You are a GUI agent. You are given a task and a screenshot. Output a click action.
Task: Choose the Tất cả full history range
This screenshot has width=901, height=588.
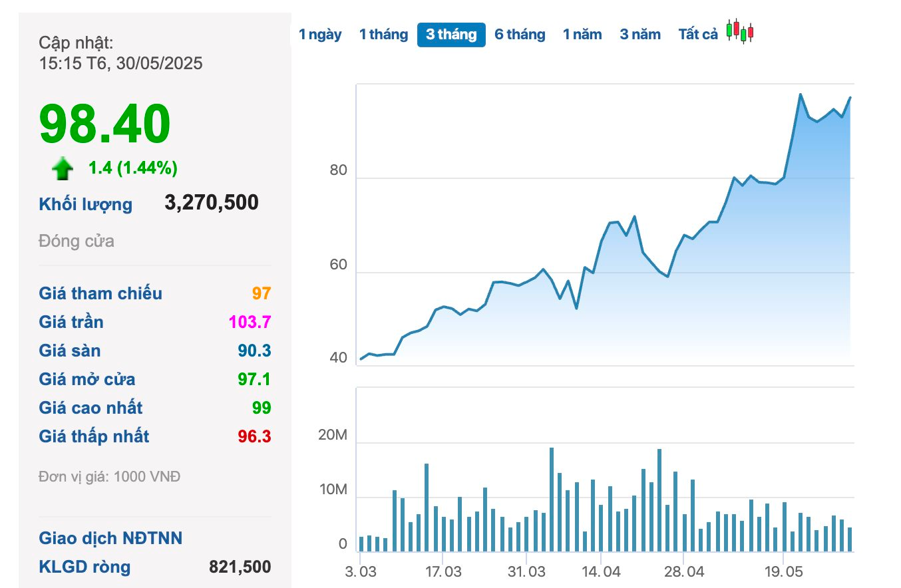pyautogui.click(x=698, y=35)
